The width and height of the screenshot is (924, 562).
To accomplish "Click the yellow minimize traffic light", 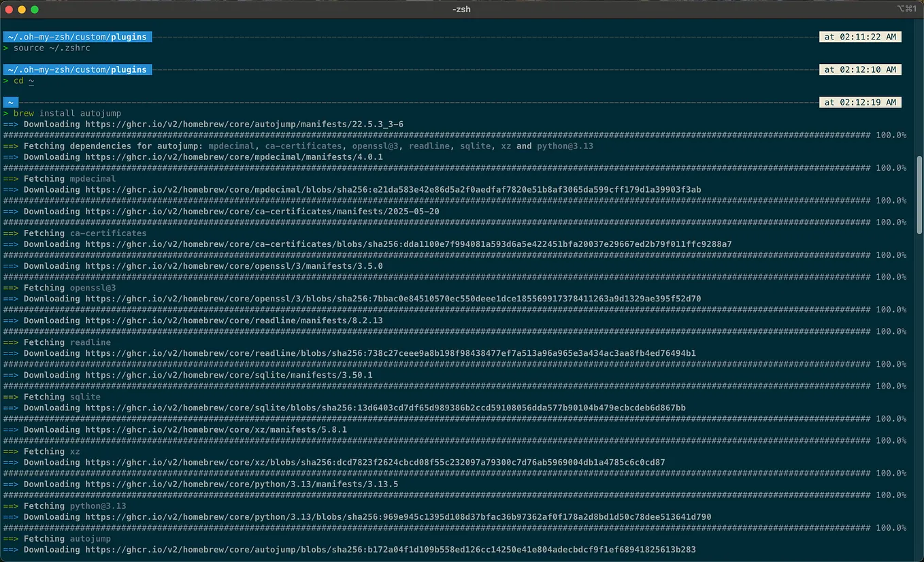I will [22, 10].
